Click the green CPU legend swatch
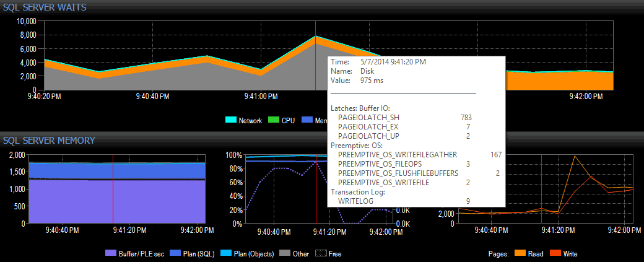 pos(273,120)
